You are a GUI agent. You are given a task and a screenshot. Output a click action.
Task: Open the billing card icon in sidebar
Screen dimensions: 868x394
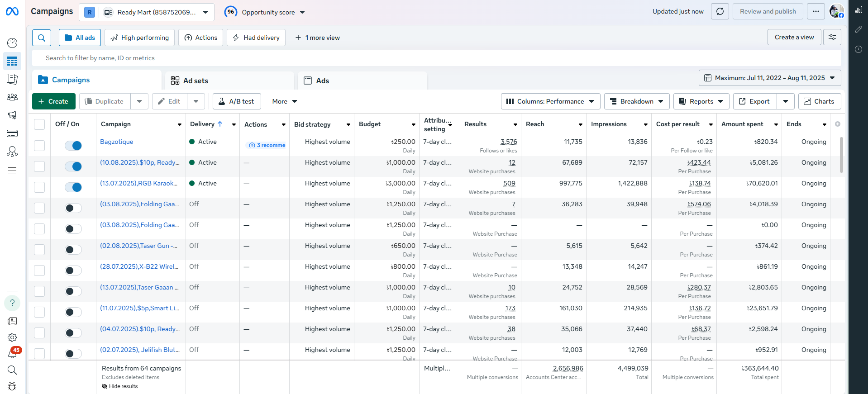(12, 133)
